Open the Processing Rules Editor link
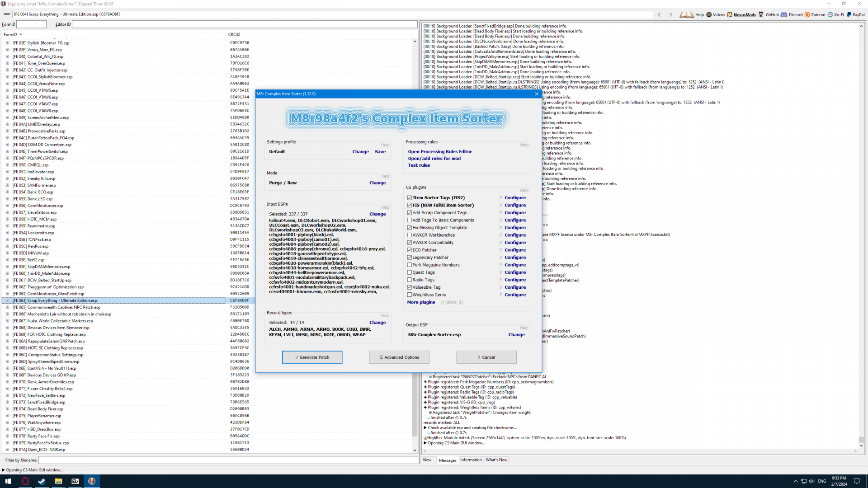The image size is (868, 488). (x=439, y=152)
